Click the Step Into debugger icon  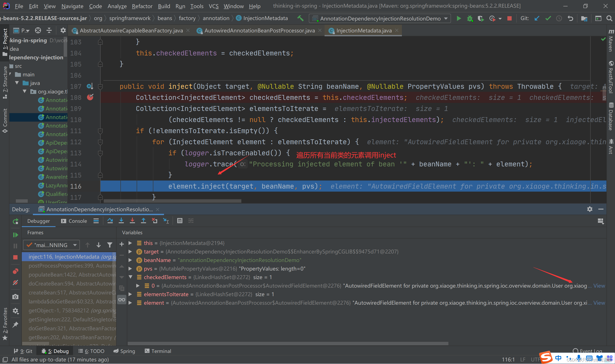pyautogui.click(x=121, y=221)
